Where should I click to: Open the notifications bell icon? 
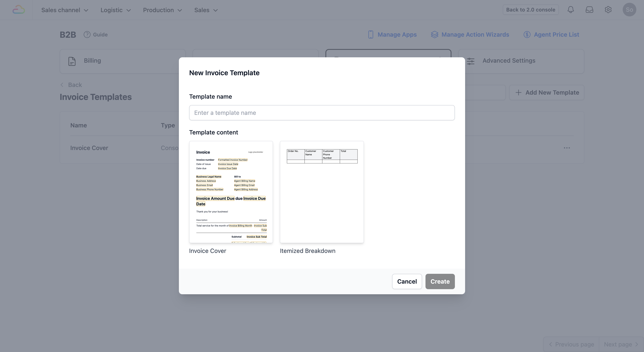pyautogui.click(x=571, y=10)
